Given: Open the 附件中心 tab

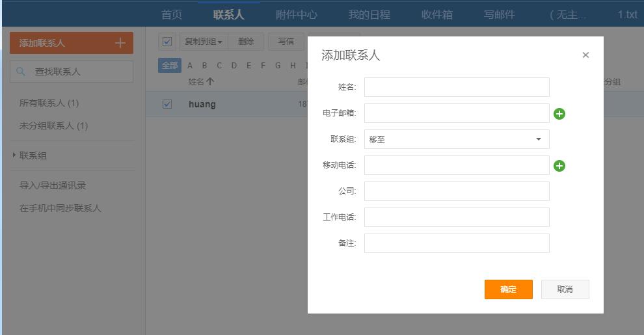Looking at the screenshot, I should tap(296, 14).
